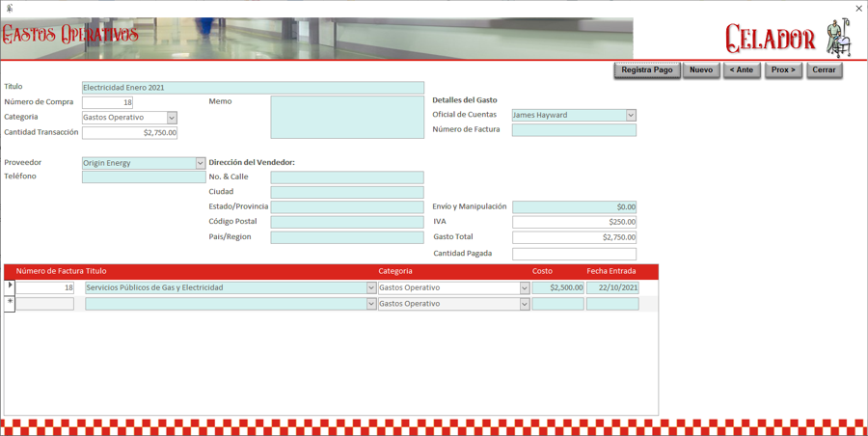Go to previous record with < Ante

(x=742, y=70)
